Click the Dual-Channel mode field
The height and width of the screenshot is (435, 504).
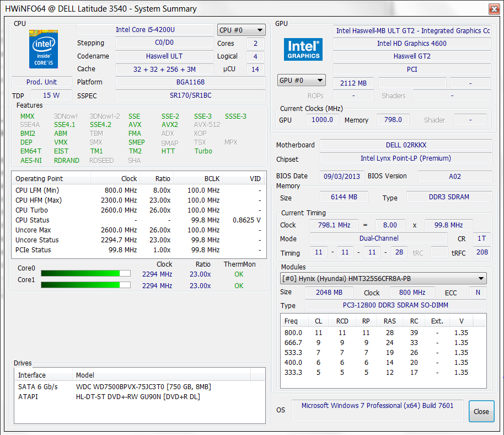tap(379, 238)
